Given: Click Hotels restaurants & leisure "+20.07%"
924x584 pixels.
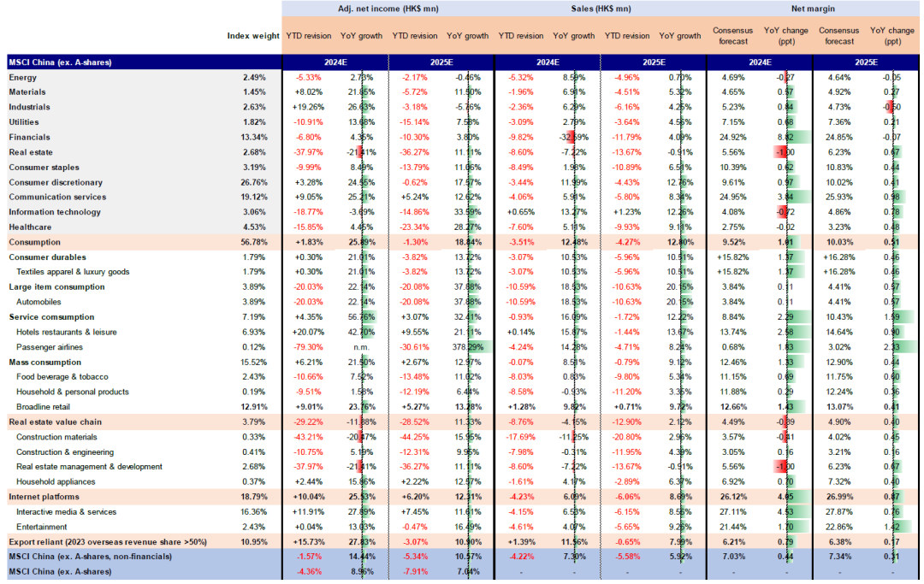Looking at the screenshot, I should pyautogui.click(x=308, y=332).
